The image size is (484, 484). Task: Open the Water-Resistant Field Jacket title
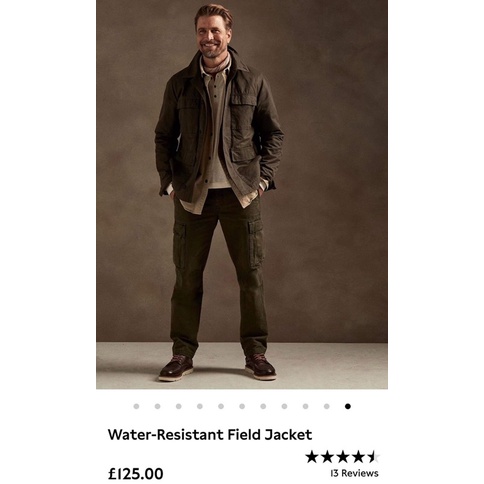210,435
